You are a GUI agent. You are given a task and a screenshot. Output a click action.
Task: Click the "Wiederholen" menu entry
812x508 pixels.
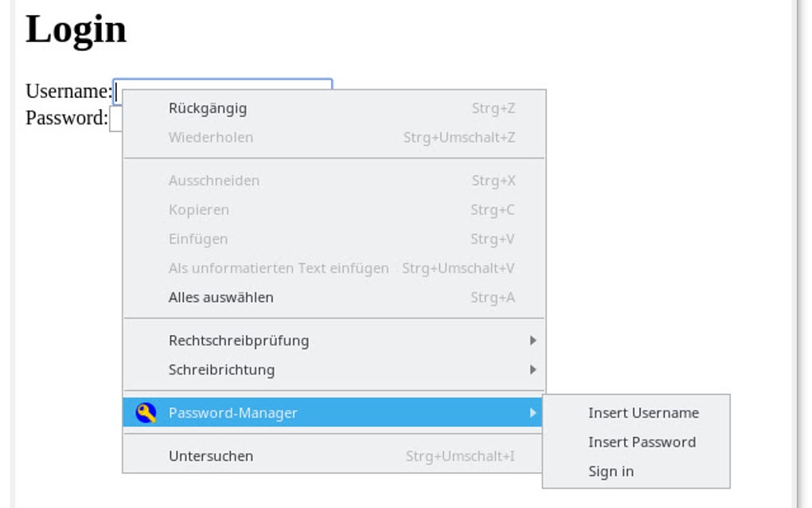pos(211,137)
